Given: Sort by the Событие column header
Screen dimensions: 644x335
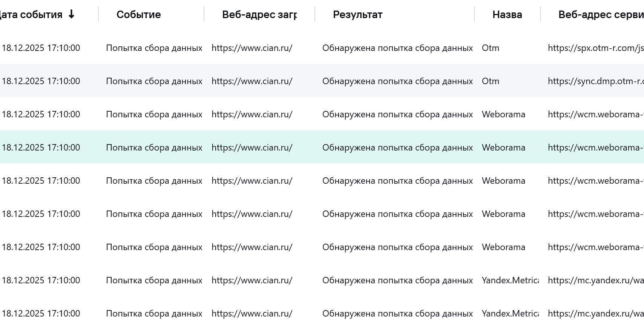Looking at the screenshot, I should pyautogui.click(x=138, y=14).
